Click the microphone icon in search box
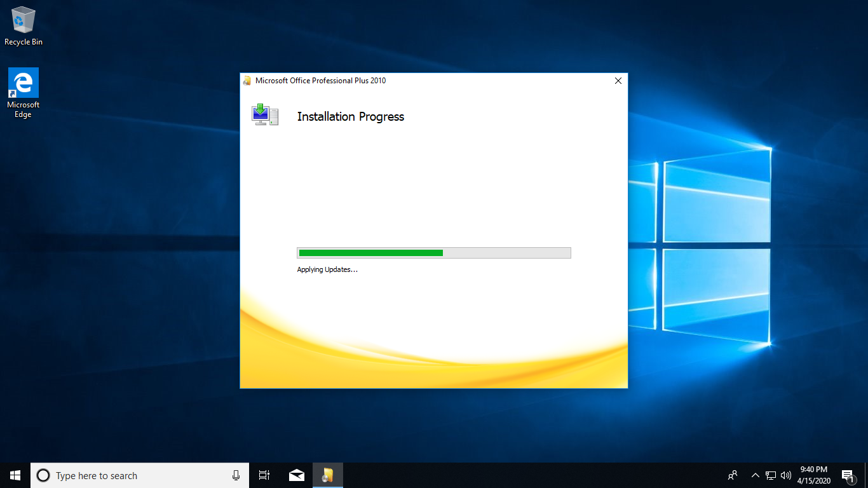 pyautogui.click(x=236, y=475)
